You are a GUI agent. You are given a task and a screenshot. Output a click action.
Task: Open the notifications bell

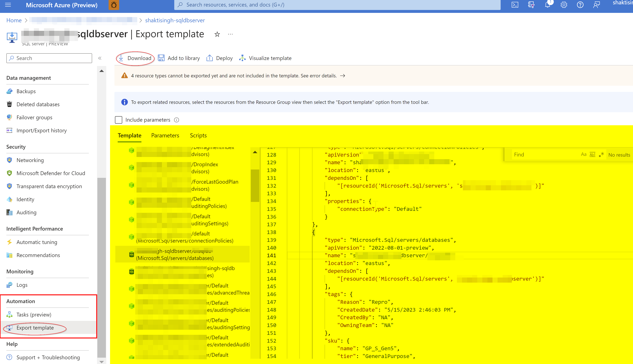click(547, 5)
